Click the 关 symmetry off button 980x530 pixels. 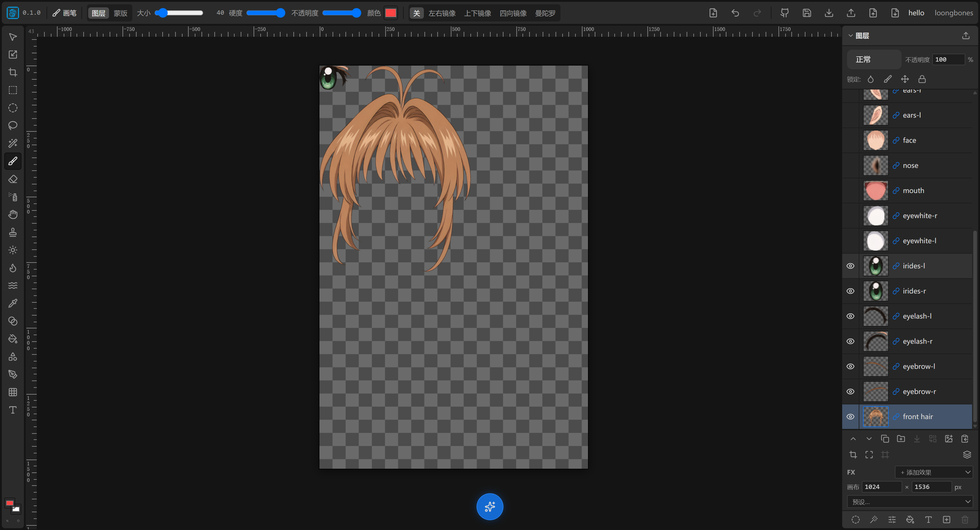point(417,13)
